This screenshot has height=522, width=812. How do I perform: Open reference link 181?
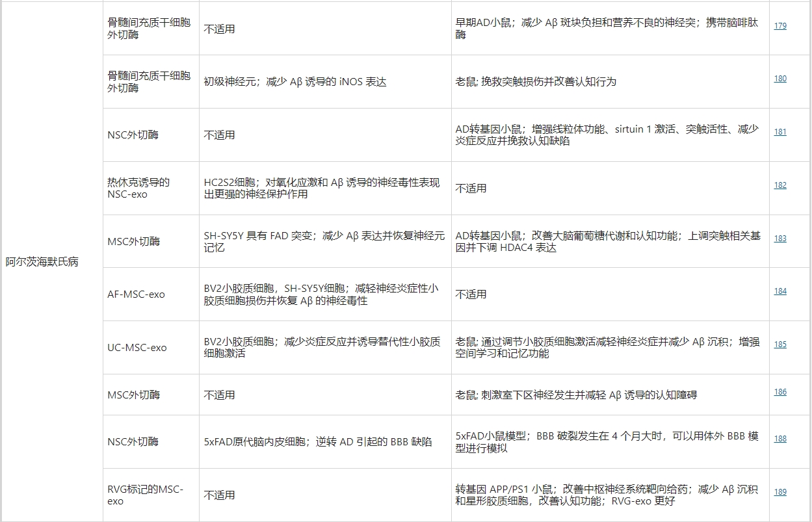(x=779, y=132)
